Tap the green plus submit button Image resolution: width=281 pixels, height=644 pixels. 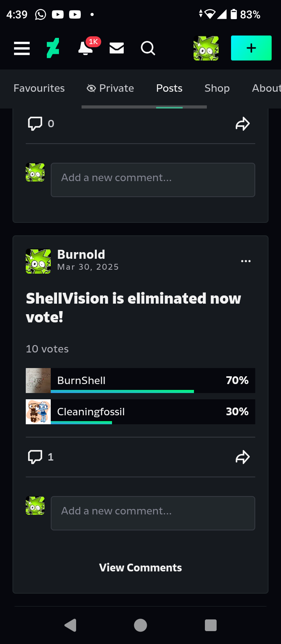tap(251, 48)
